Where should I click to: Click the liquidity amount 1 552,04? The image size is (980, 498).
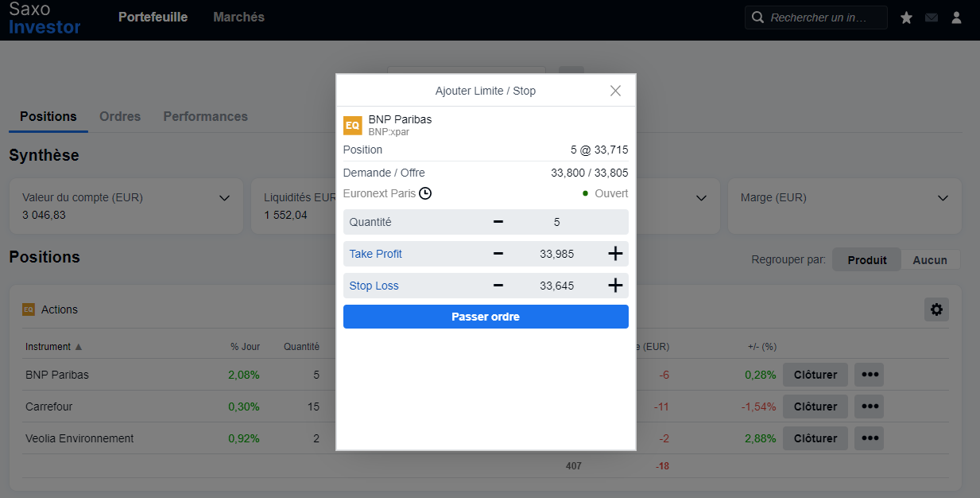[285, 215]
